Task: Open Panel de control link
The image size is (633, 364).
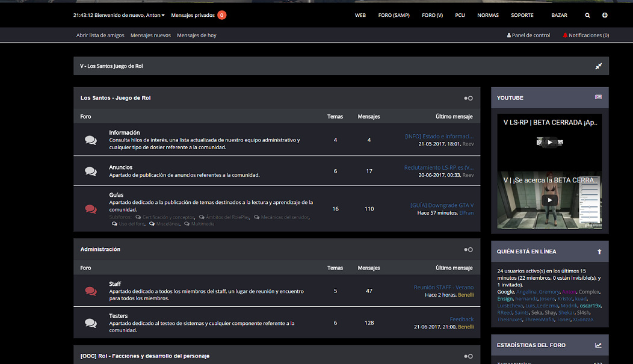Action: (531, 35)
